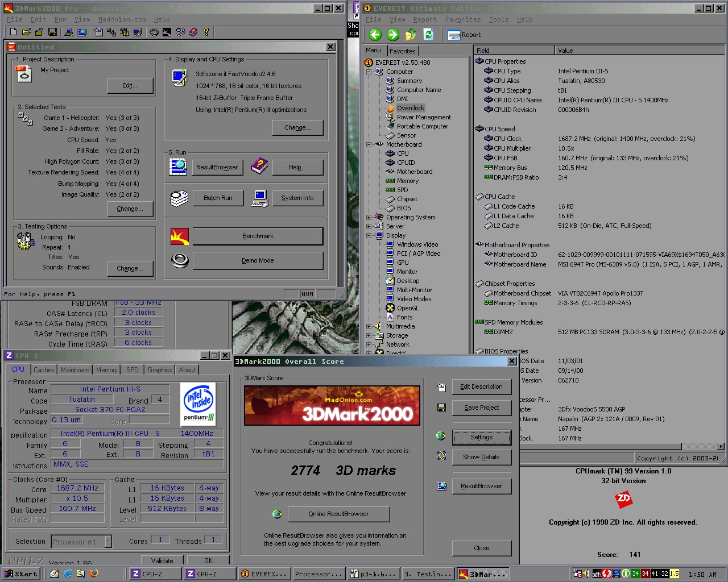The width and height of the screenshot is (728, 582).
Task: Click the Report toolbar button in EVEREST
Action: click(464, 35)
